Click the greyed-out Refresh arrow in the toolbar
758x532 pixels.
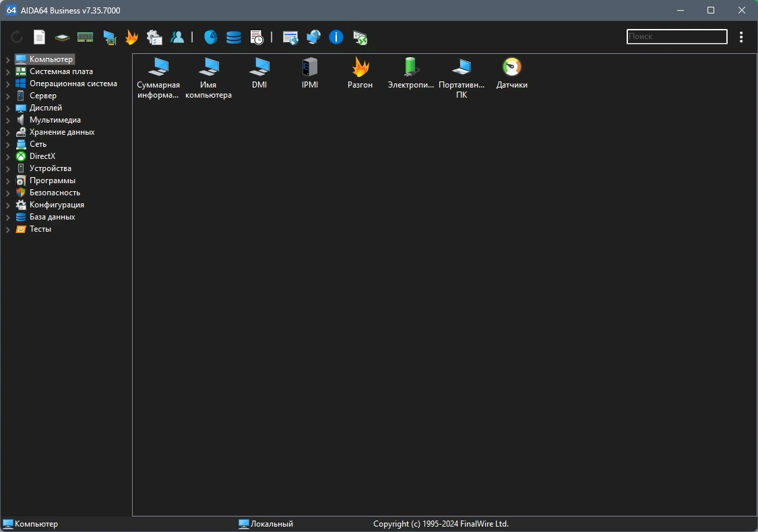[x=17, y=37]
